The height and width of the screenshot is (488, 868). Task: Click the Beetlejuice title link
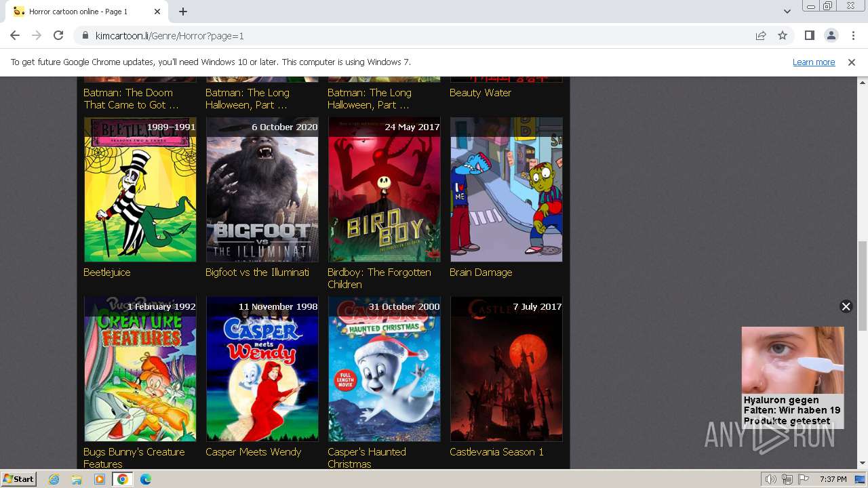coord(107,272)
